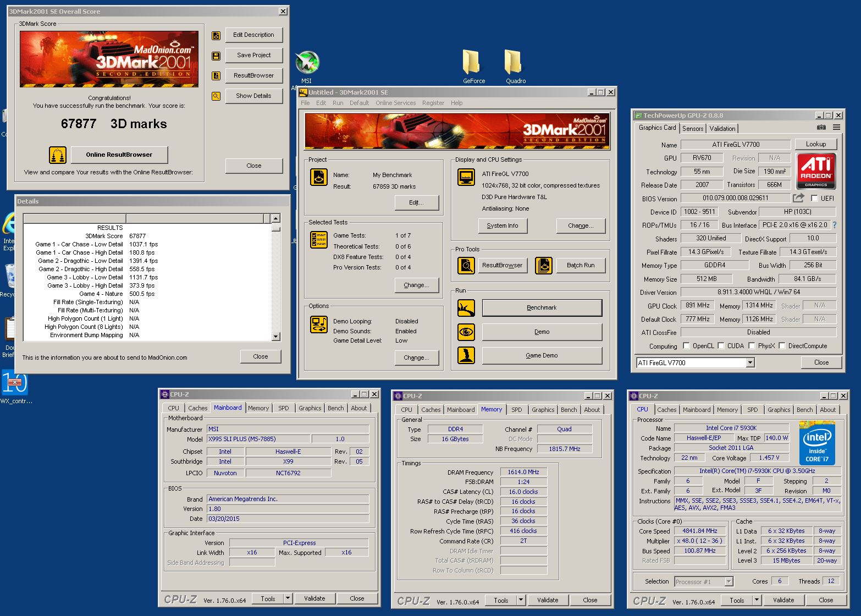Click the ATI Radeon logo in GPU-Z
This screenshot has height=616, width=861.
[x=816, y=171]
